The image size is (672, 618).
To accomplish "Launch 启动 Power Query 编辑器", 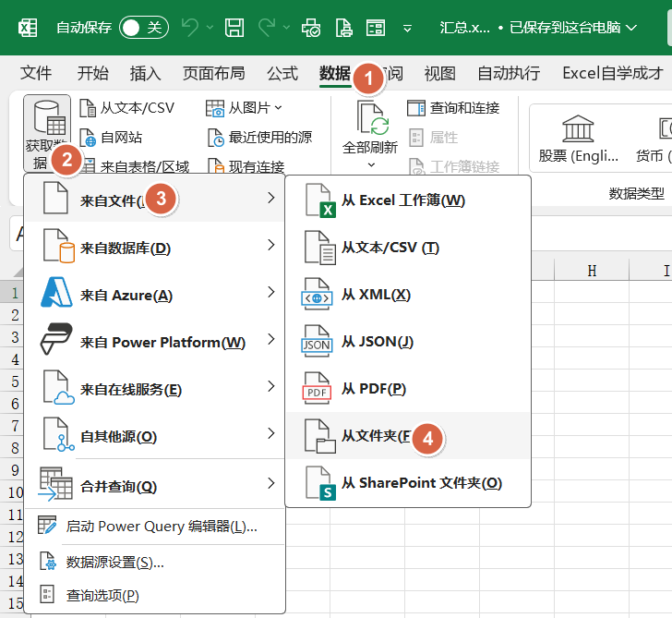I will [x=161, y=527].
